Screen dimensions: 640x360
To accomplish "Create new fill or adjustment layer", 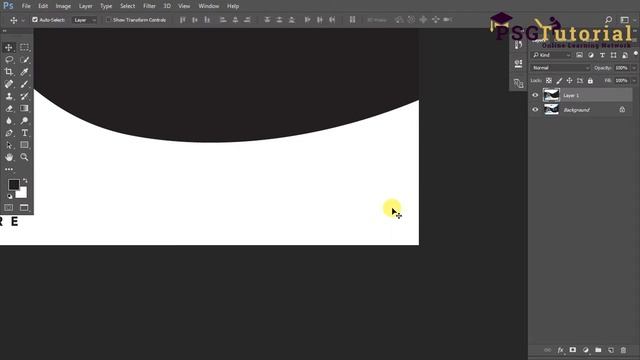I will [x=586, y=350].
